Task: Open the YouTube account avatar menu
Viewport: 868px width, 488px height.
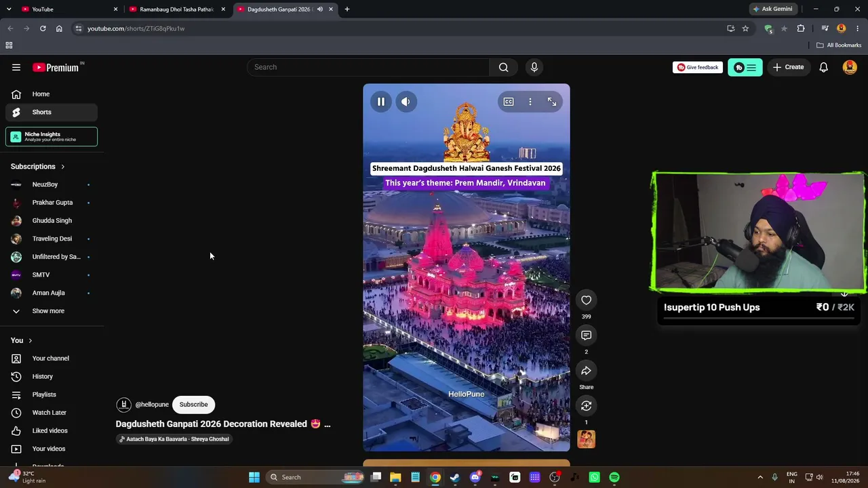Action: pyautogui.click(x=850, y=67)
